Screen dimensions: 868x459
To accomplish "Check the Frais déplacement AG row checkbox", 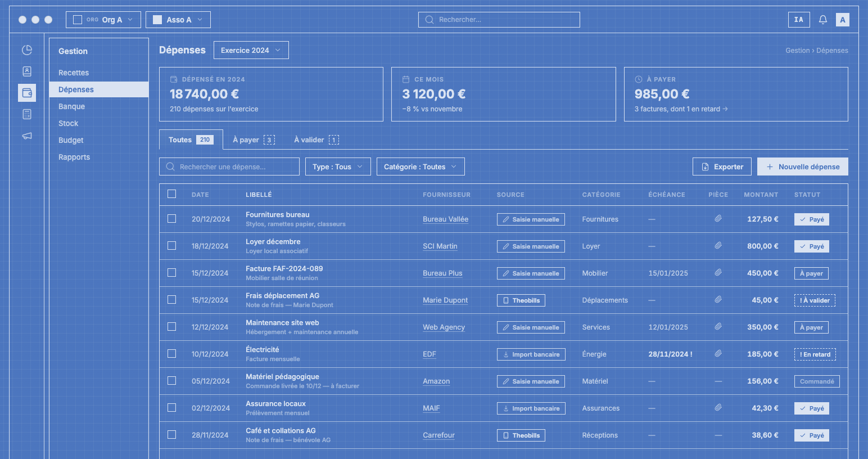I will point(172,300).
